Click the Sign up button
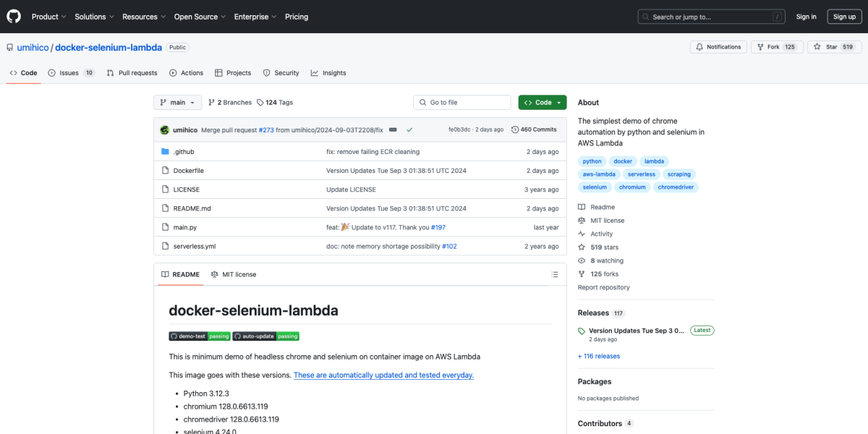 (844, 16)
